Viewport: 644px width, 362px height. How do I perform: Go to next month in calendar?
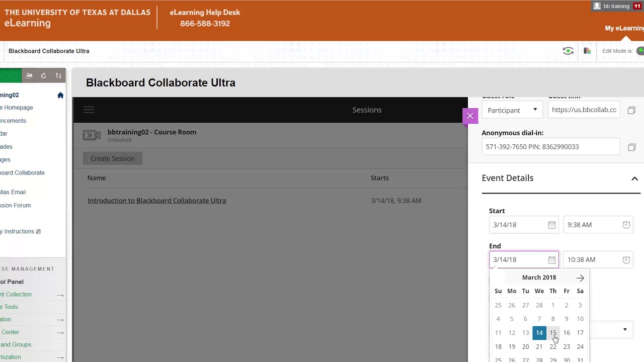pyautogui.click(x=580, y=278)
